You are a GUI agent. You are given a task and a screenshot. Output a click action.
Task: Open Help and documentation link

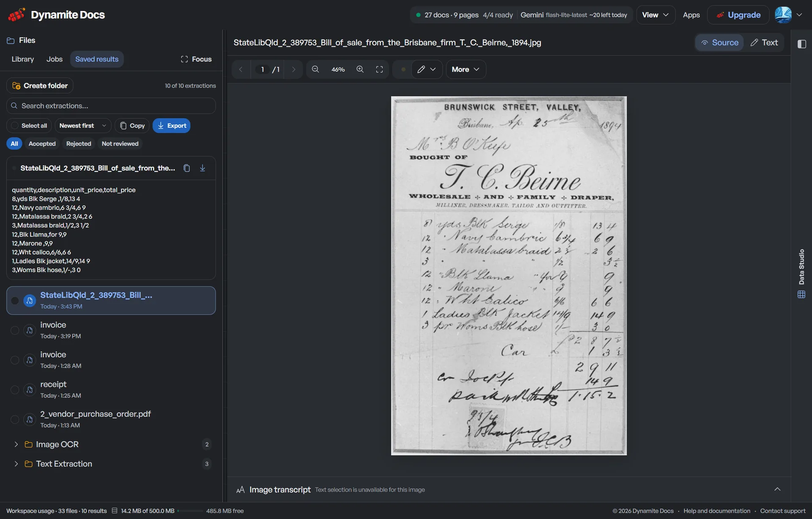click(x=717, y=511)
